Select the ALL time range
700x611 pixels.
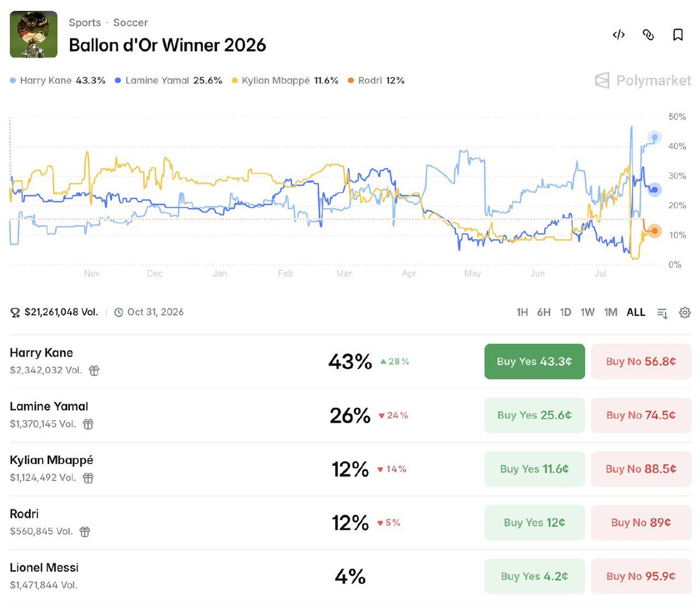point(636,312)
